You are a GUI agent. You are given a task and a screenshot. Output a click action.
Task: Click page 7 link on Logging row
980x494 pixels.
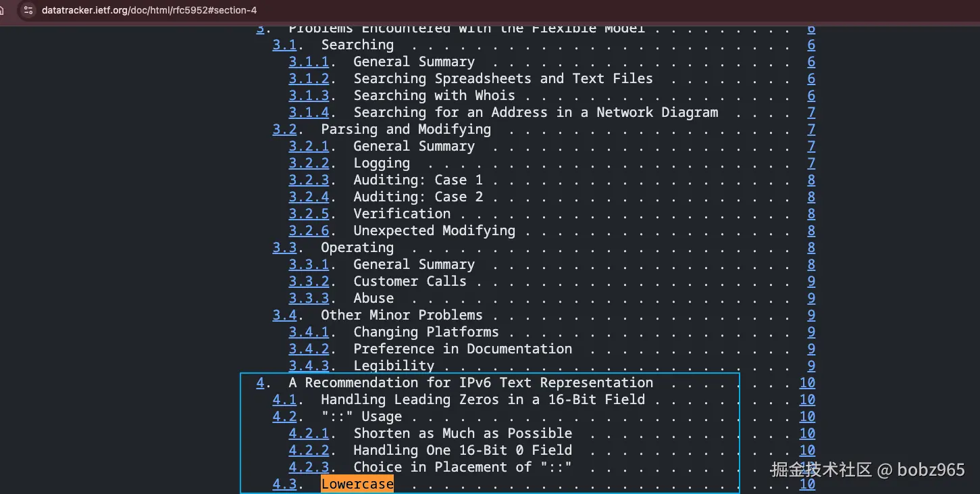[811, 164]
